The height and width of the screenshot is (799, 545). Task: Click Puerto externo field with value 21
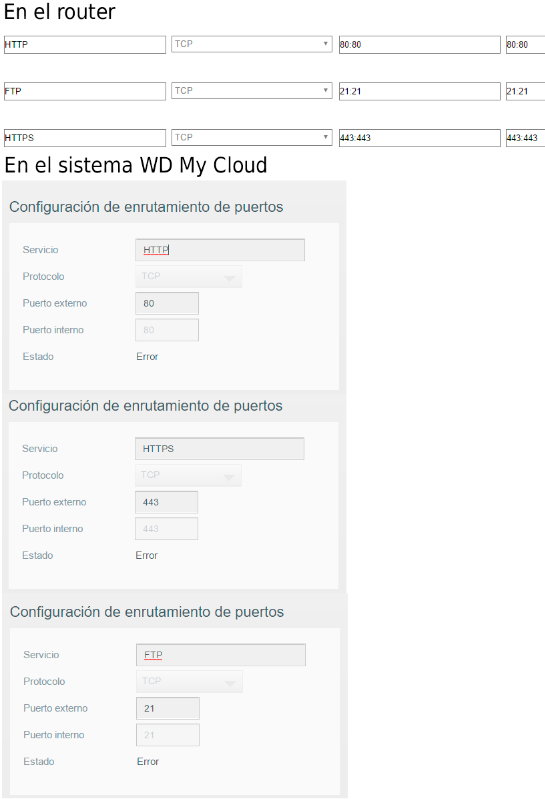168,708
